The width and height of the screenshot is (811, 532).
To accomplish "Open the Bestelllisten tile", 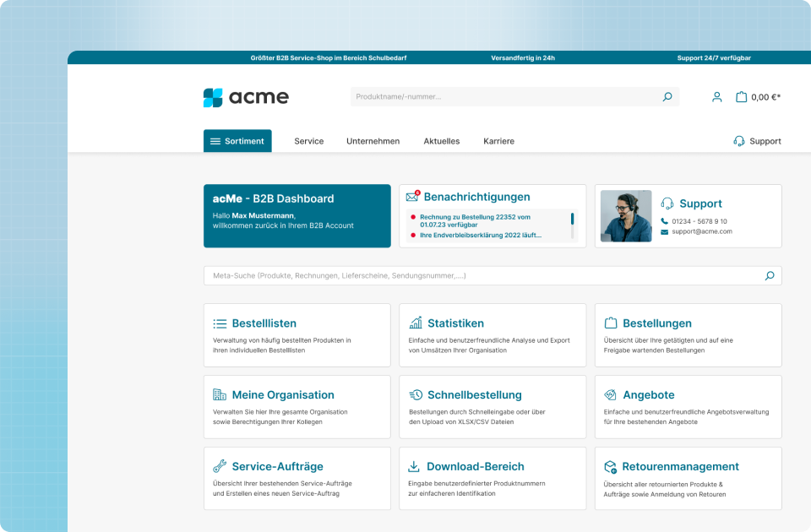I will click(x=297, y=335).
